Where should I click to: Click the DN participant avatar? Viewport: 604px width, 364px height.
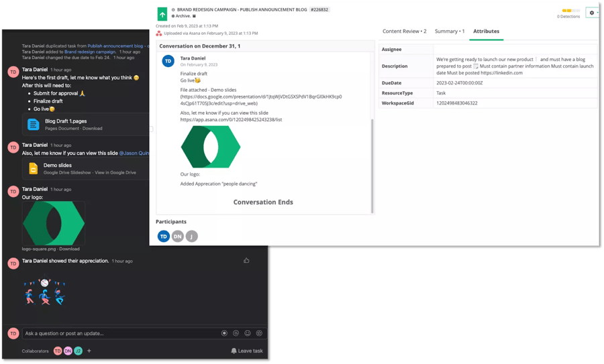tap(177, 236)
